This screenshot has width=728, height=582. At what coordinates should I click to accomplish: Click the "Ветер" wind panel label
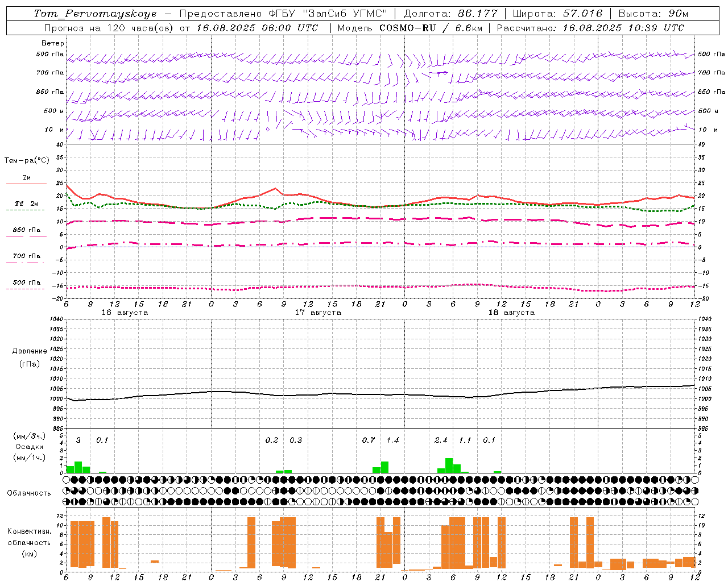pyautogui.click(x=53, y=43)
